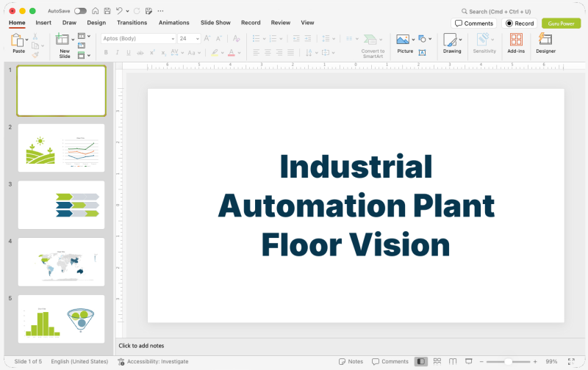
Task: Switch to the Insert tab
Action: [x=43, y=23]
